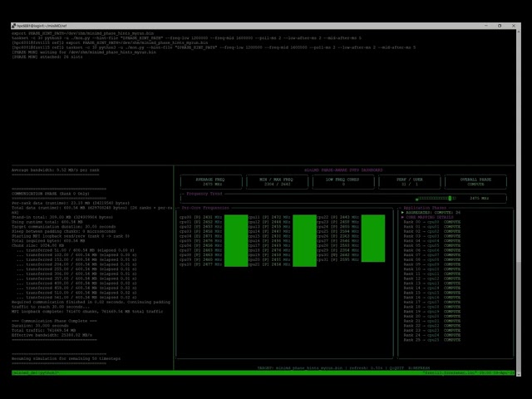Select the Rank 22 mapping row
This screenshot has width=532, height=399.
[431, 325]
